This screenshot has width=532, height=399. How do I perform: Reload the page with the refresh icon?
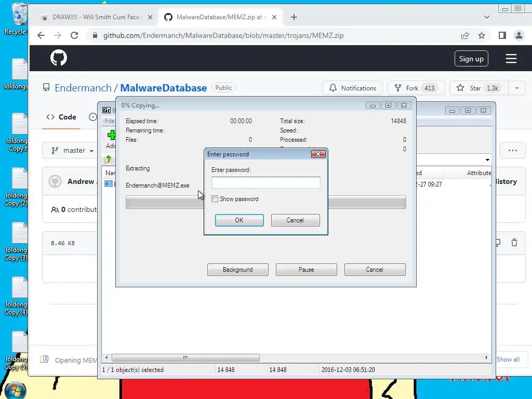pyautogui.click(x=74, y=35)
